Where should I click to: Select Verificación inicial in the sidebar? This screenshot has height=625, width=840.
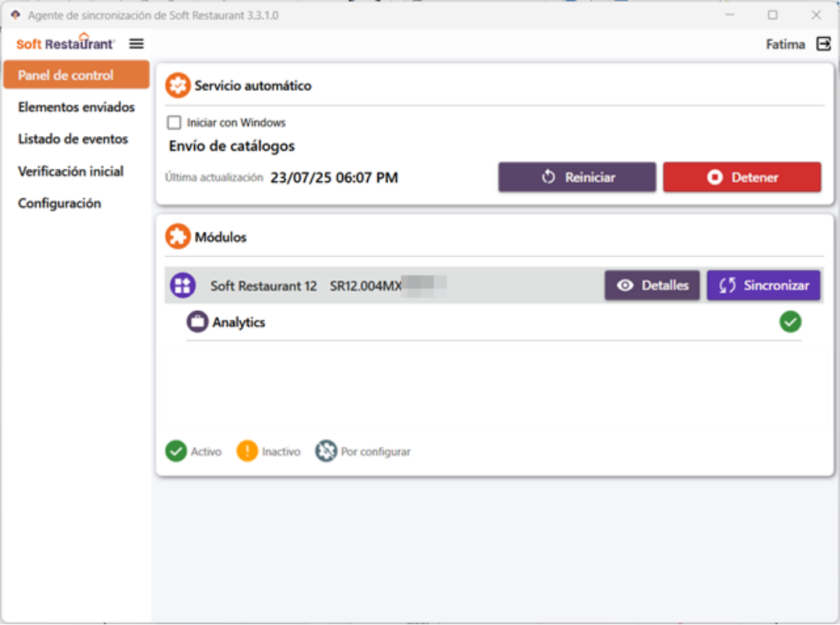coord(71,172)
